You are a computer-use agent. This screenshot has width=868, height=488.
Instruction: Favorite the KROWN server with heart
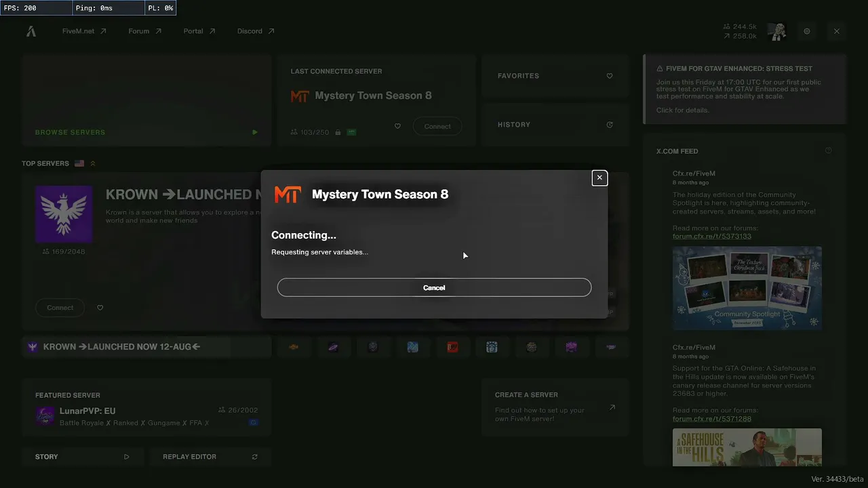point(100,308)
